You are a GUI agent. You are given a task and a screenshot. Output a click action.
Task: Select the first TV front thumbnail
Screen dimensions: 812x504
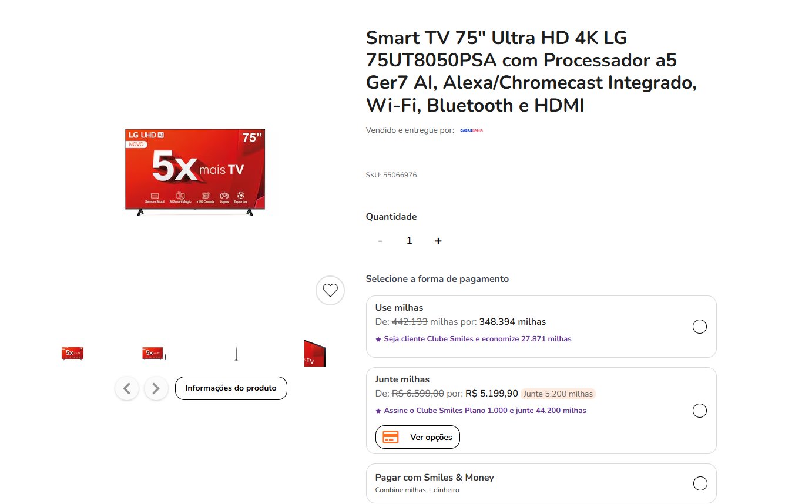[72, 353]
